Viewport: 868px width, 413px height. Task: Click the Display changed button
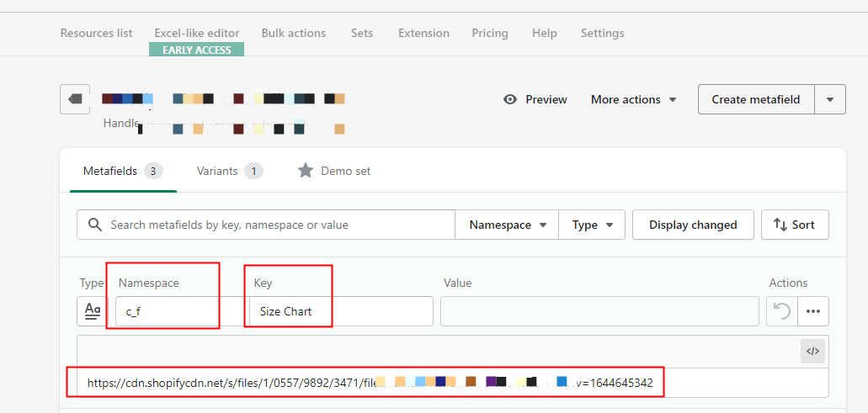tap(693, 225)
